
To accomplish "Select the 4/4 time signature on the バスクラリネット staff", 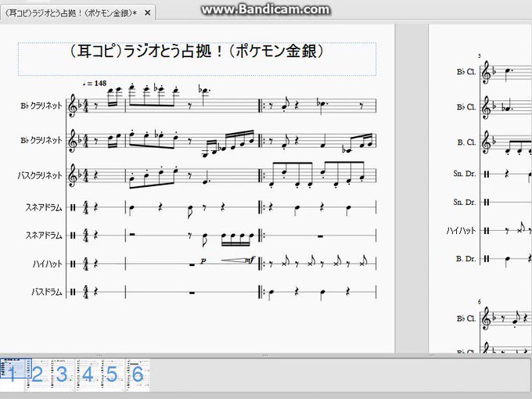I will coord(85,175).
